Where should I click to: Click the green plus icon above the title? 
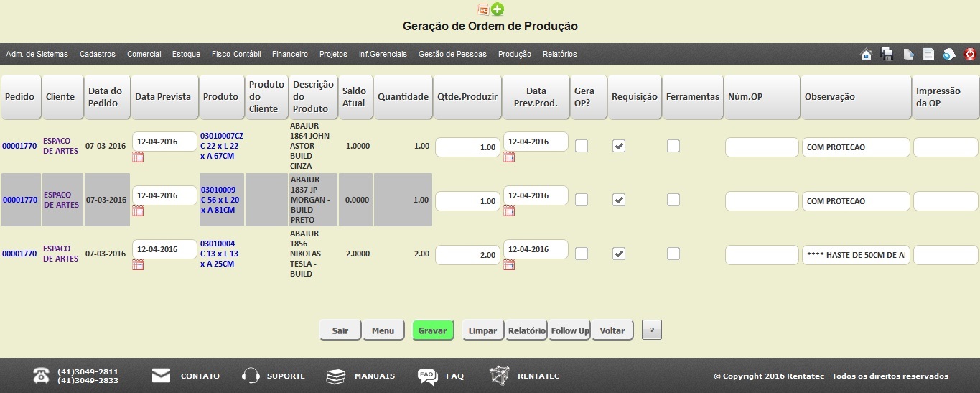point(497,9)
